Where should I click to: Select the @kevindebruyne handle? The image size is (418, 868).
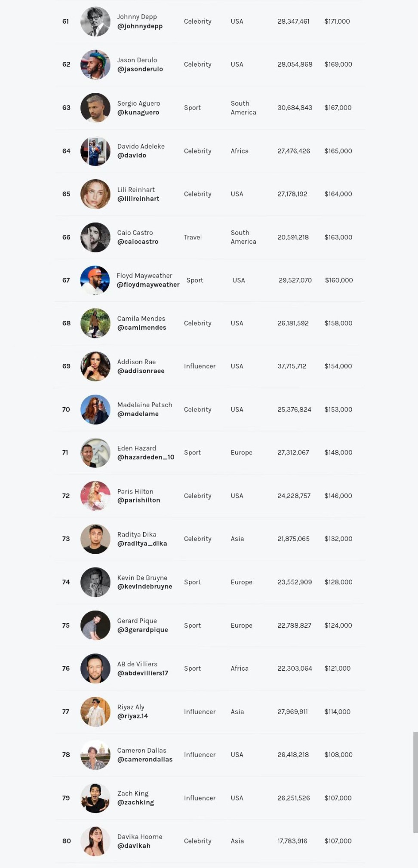click(x=144, y=587)
